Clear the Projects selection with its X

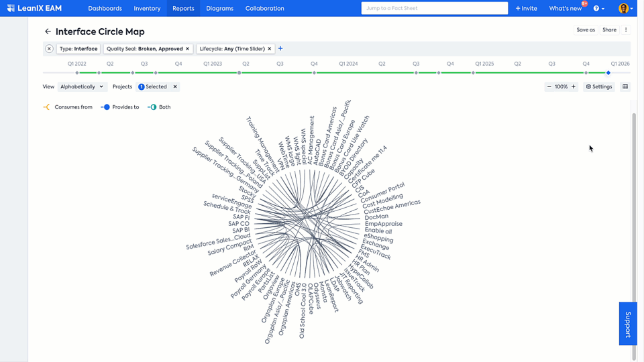175,86
